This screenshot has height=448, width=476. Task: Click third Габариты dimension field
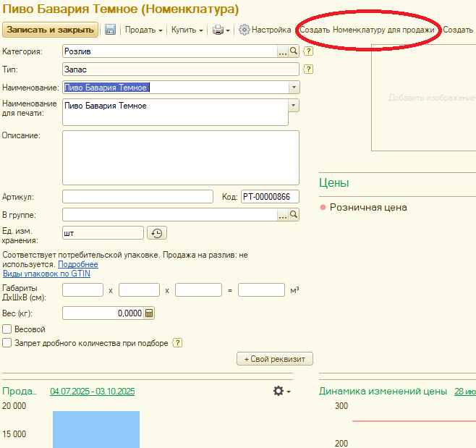(198, 289)
